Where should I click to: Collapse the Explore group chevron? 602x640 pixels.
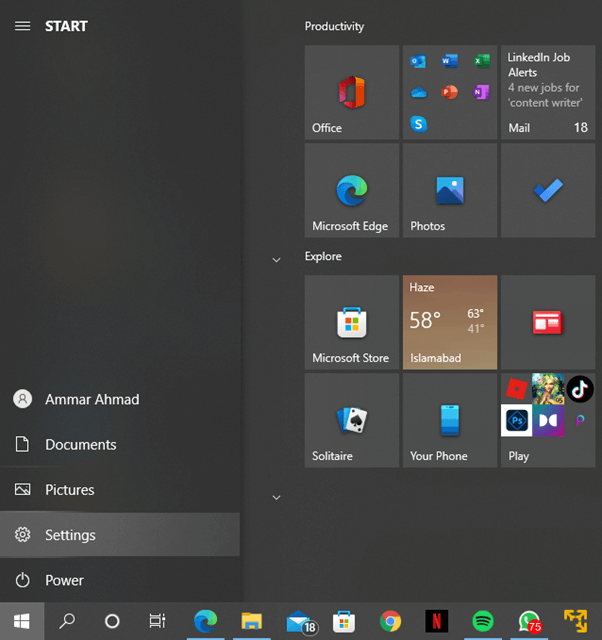(x=277, y=260)
